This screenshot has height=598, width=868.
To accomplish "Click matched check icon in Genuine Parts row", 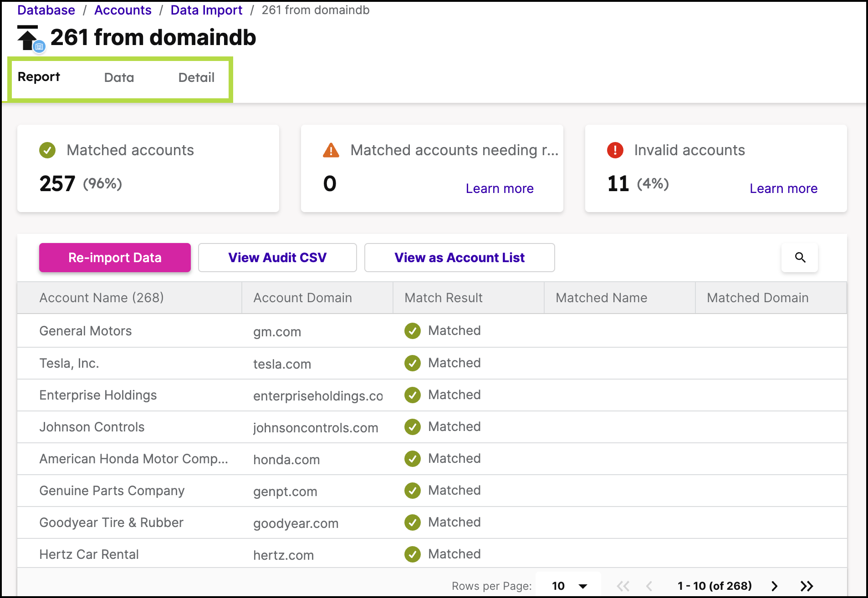I will [x=413, y=491].
